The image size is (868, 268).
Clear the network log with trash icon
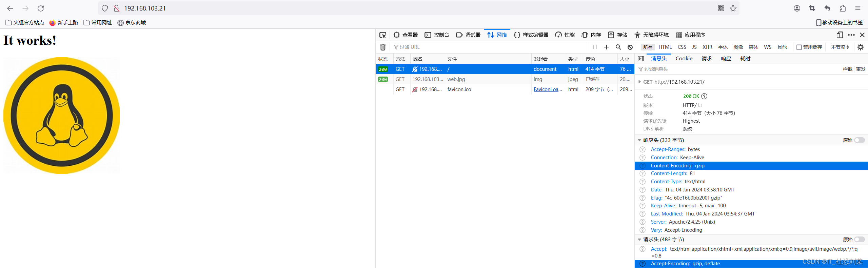pyautogui.click(x=383, y=47)
